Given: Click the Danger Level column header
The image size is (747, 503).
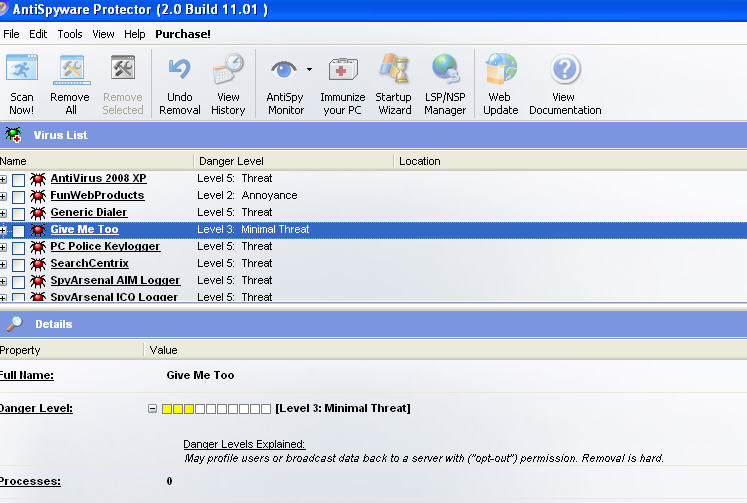Looking at the screenshot, I should coord(293,161).
